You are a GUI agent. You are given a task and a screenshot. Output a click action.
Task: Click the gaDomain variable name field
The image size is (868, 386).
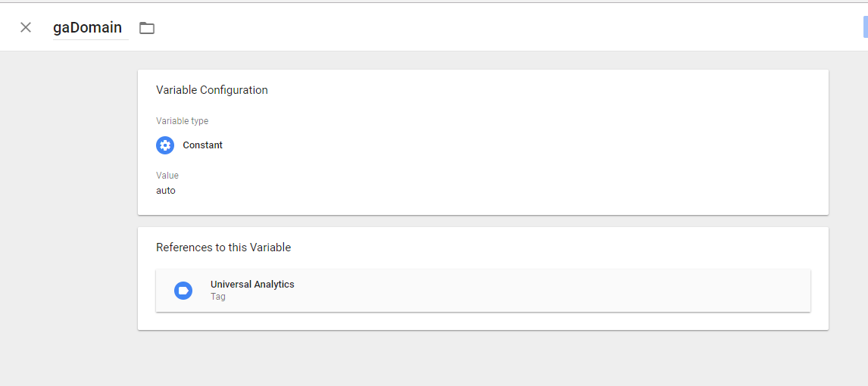click(90, 28)
